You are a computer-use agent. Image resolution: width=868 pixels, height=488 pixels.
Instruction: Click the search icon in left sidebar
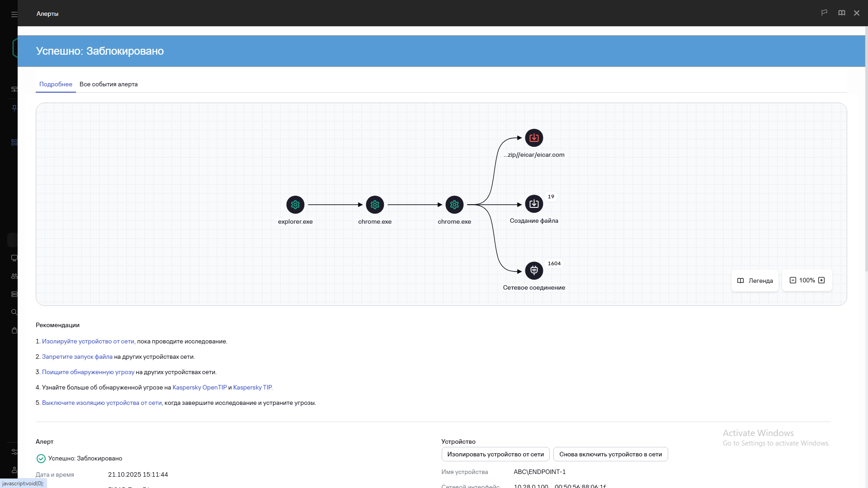click(x=14, y=312)
